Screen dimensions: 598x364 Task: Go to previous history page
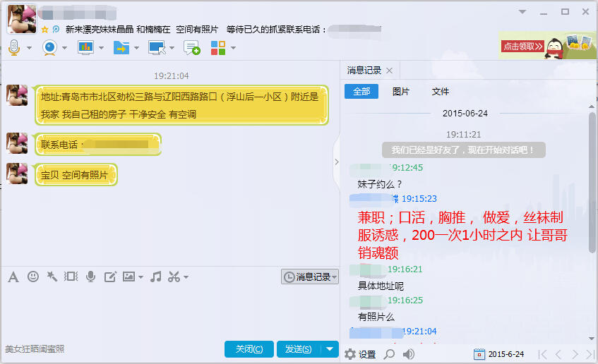558,354
